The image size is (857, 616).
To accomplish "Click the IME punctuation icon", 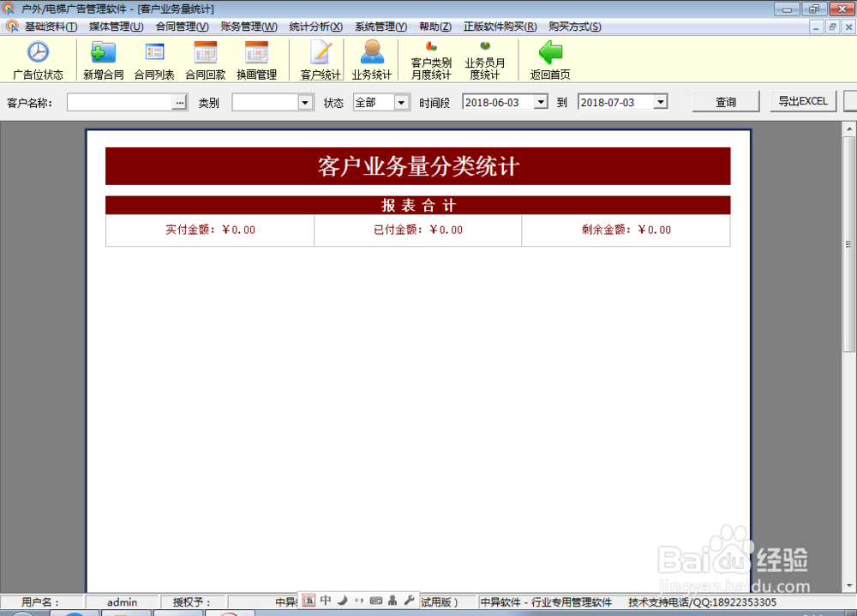I will coord(358,601).
